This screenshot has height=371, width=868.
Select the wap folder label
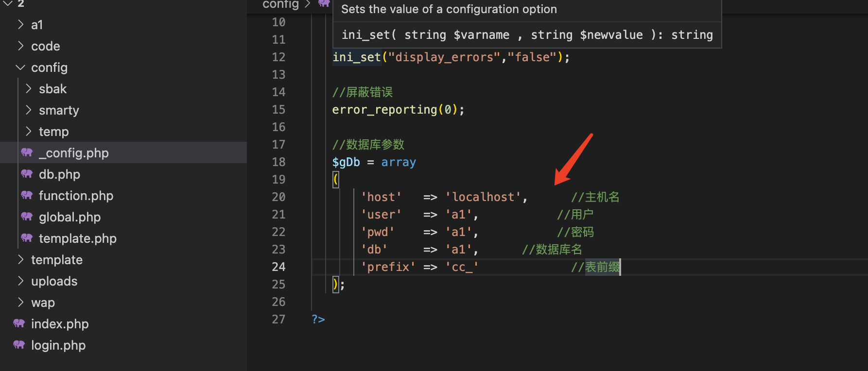43,303
